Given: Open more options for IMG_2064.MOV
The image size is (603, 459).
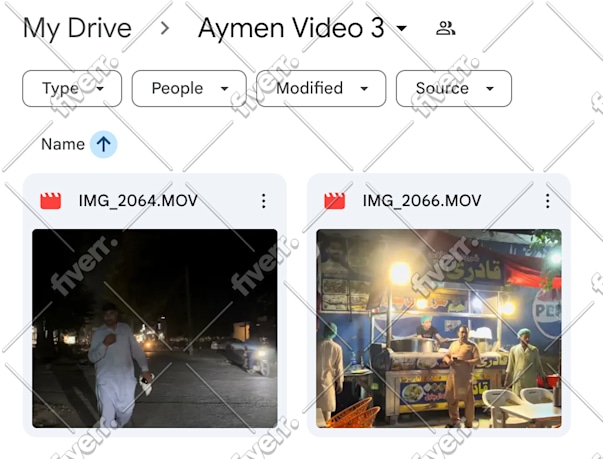Looking at the screenshot, I should coord(263,201).
